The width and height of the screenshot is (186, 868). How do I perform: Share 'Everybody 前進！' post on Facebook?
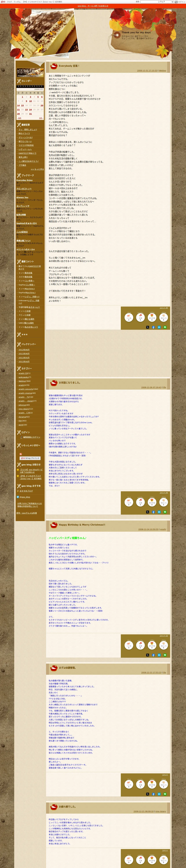tap(153, 327)
